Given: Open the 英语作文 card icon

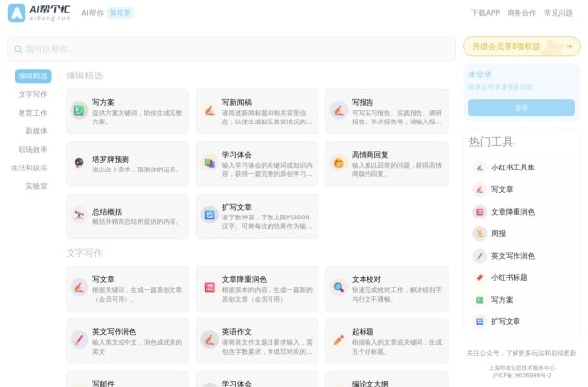Looking at the screenshot, I should (x=210, y=340).
